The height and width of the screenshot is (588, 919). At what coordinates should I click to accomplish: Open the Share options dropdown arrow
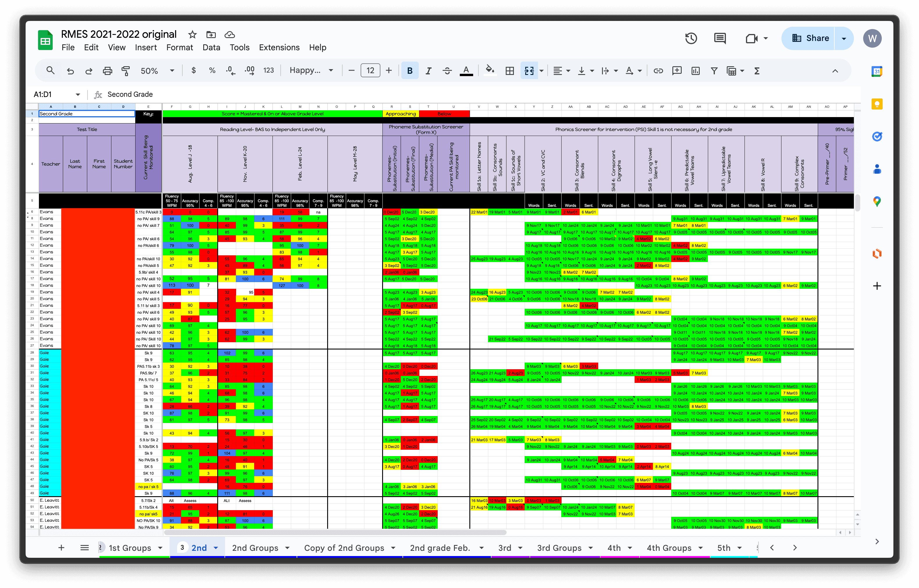[x=844, y=38]
